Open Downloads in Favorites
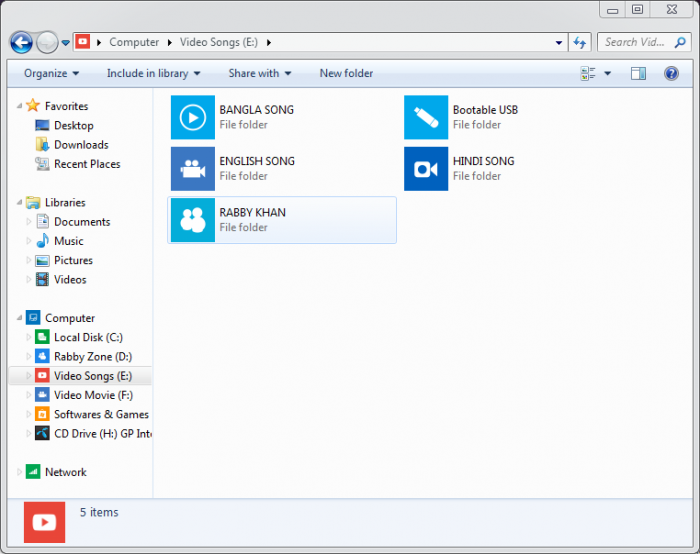Viewport: 700px width, 554px height. [81, 145]
